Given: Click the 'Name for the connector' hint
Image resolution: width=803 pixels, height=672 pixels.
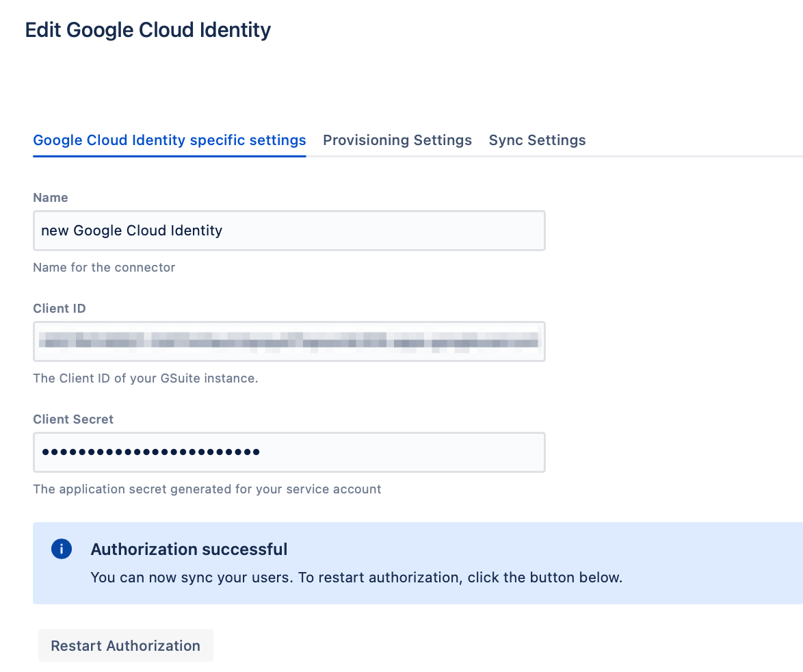Looking at the screenshot, I should point(104,268).
